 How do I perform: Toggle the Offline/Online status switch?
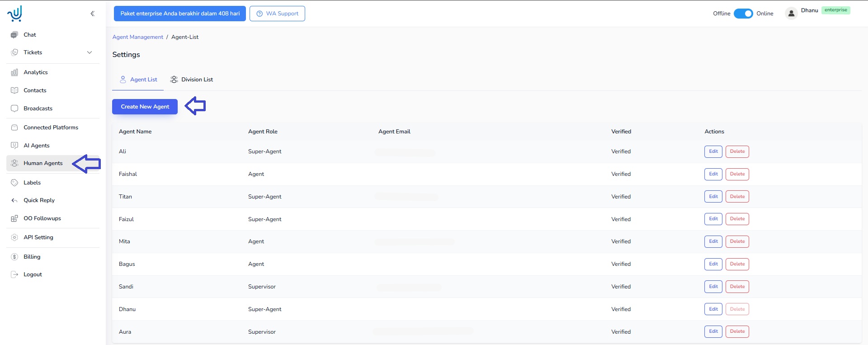[743, 14]
